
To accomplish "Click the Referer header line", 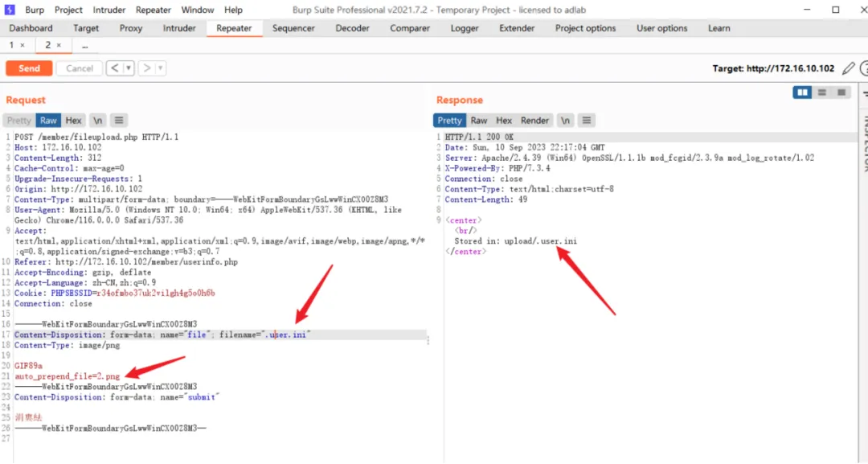I will point(126,262).
